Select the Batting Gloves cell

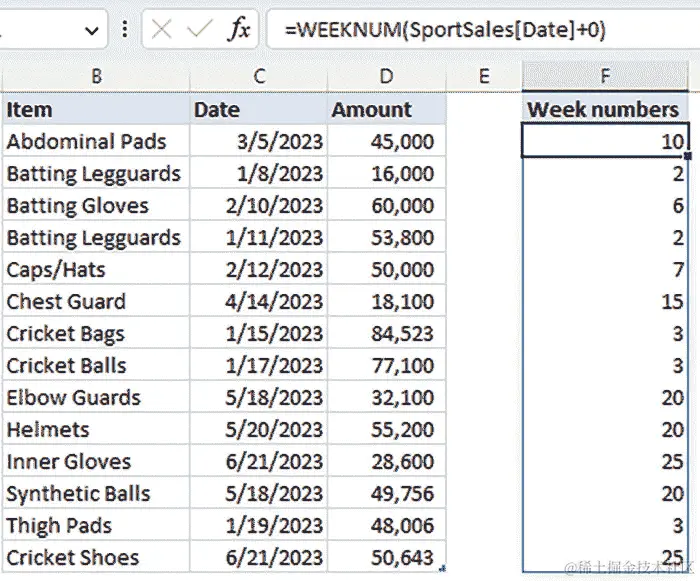(x=96, y=205)
